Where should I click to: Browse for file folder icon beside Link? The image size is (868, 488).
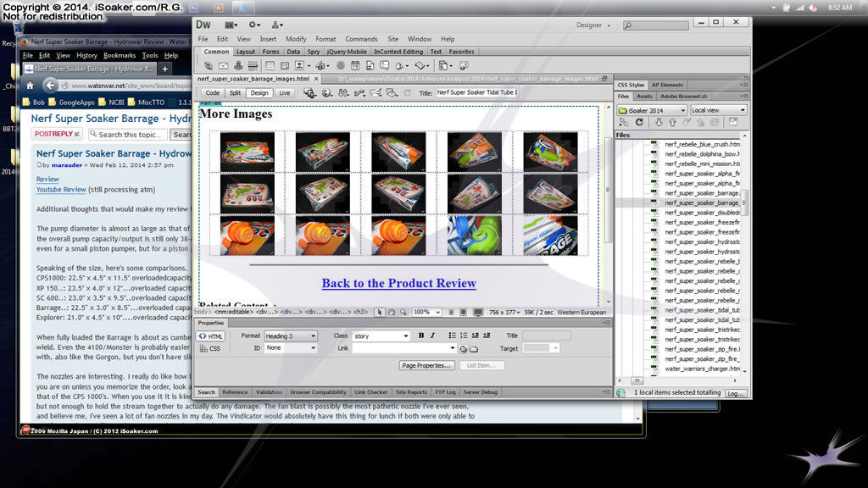pyautogui.click(x=474, y=348)
